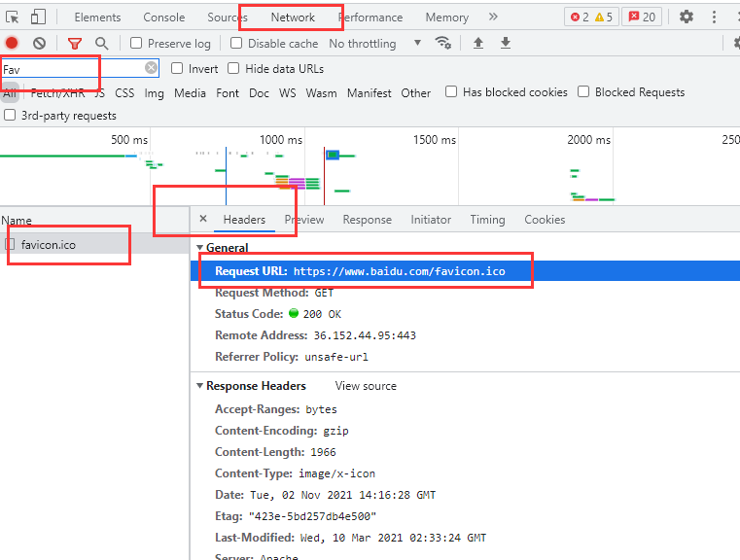
Task: Click the Remote Address value
Action: tap(365, 335)
